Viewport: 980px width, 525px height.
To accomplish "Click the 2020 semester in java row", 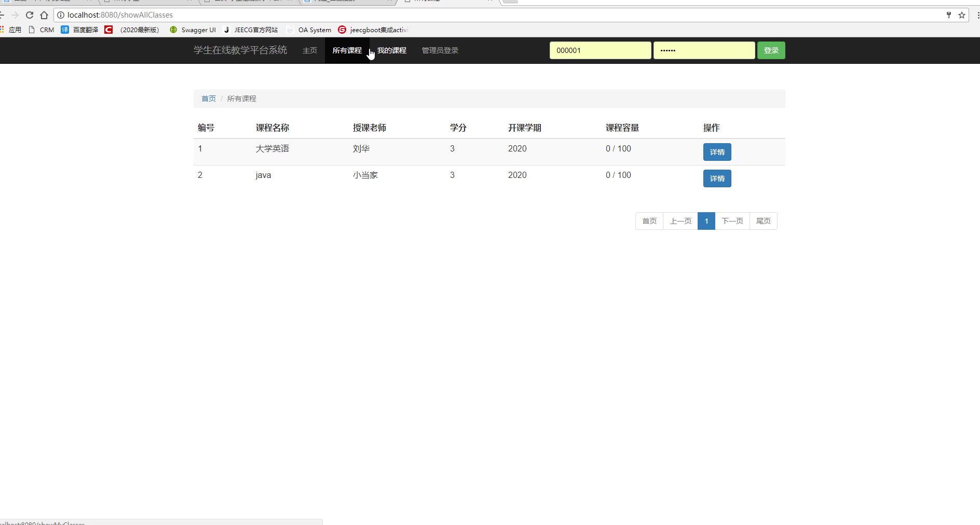I will pos(518,175).
